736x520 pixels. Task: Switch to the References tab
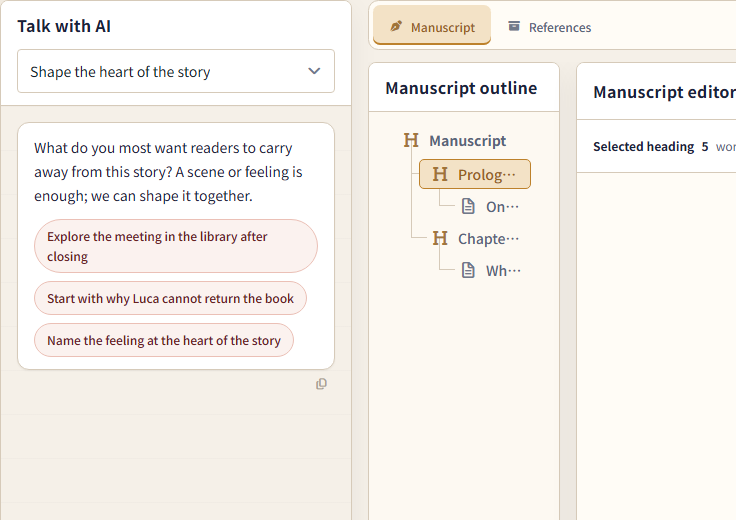[x=550, y=27]
